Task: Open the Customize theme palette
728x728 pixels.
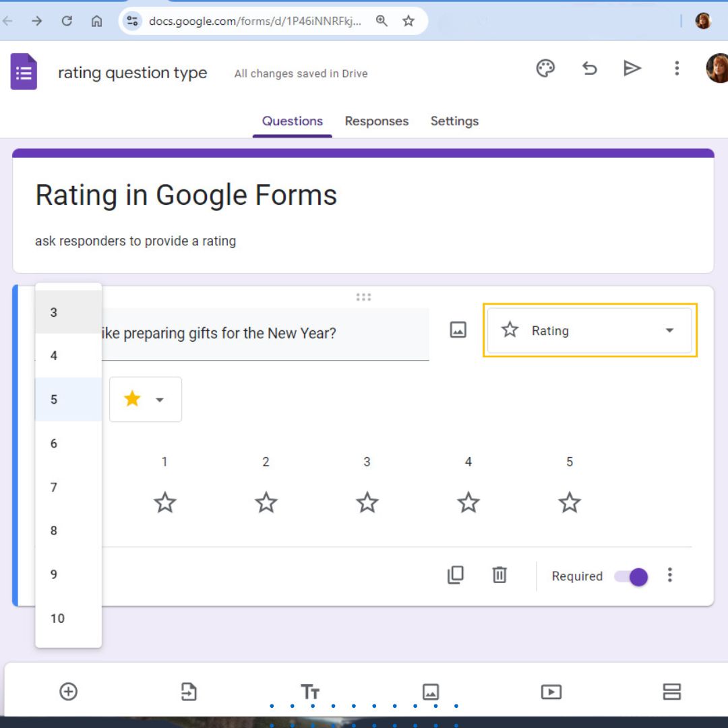Action: point(546,68)
